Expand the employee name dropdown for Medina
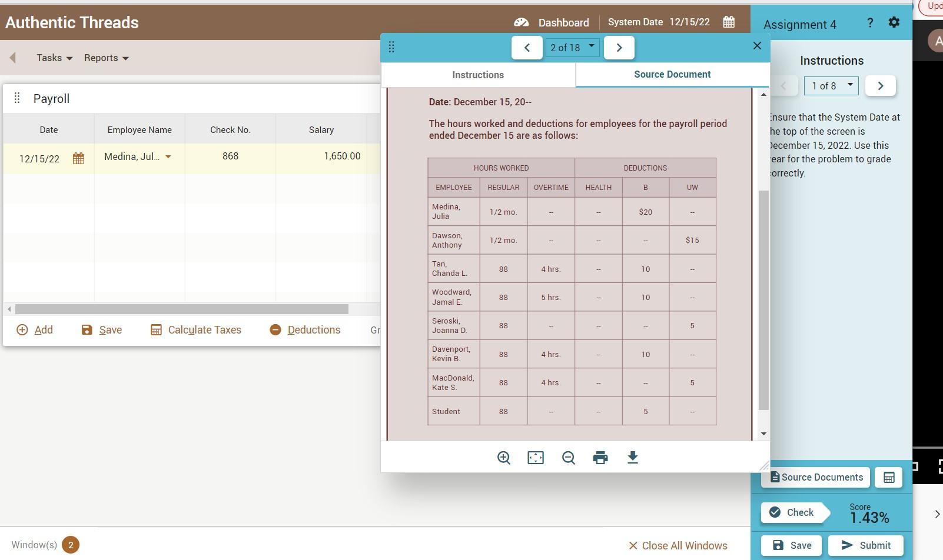943x560 pixels. click(x=168, y=157)
